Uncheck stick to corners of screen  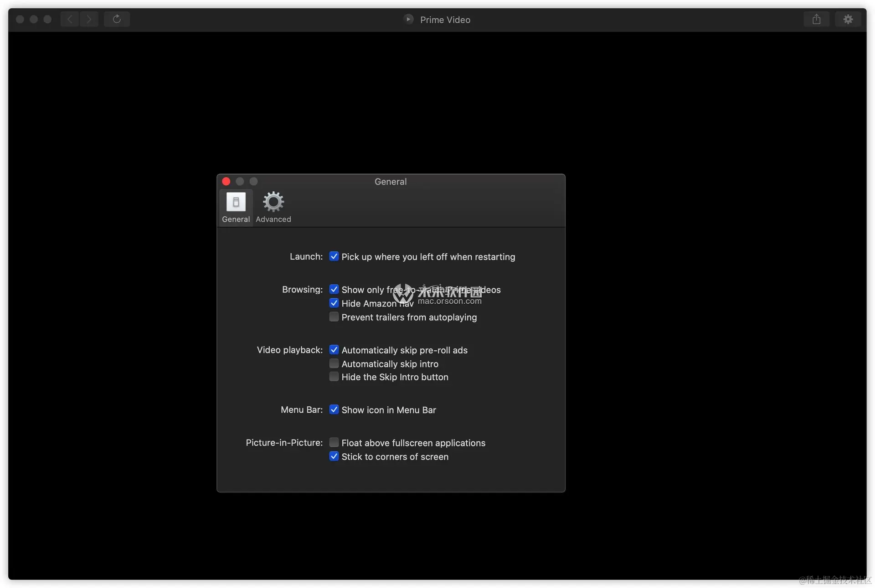tap(334, 456)
